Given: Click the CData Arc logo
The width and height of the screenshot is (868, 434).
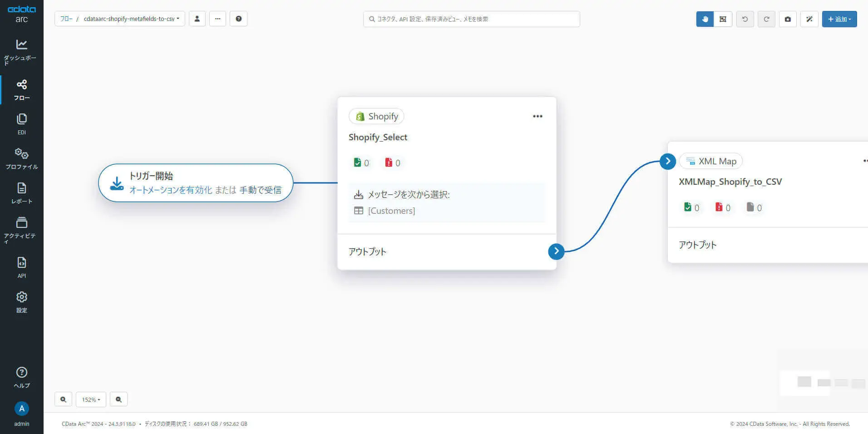Looking at the screenshot, I should tap(21, 14).
